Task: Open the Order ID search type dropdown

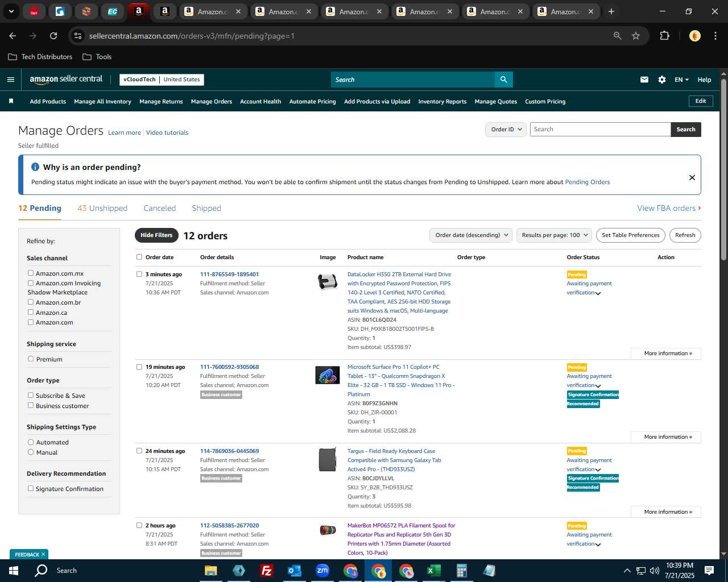Action: click(x=506, y=130)
